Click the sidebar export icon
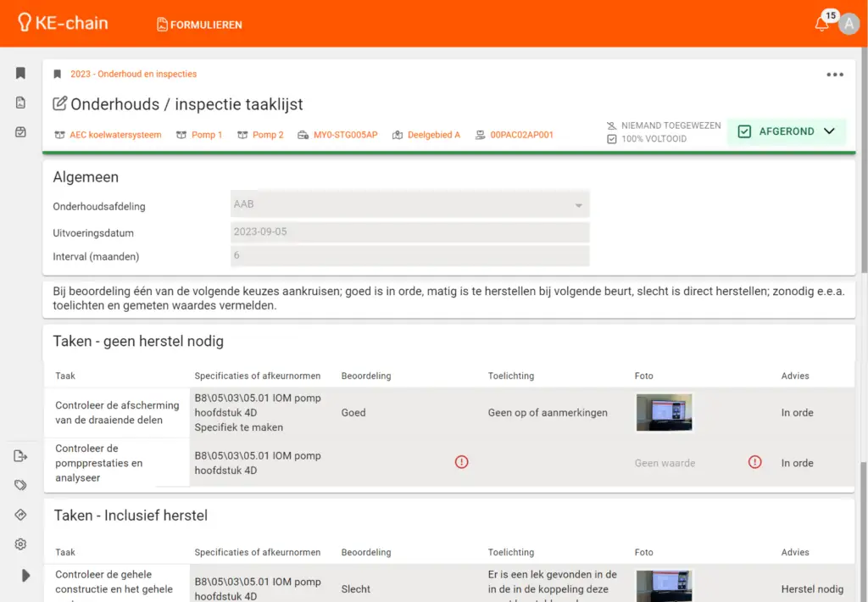This screenshot has height=602, width=868. pyautogui.click(x=21, y=456)
